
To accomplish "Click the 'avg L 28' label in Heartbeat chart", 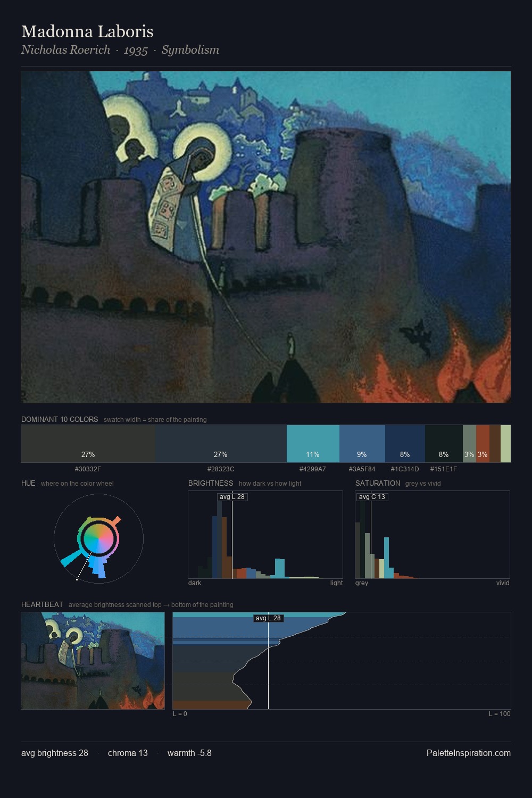I will (268, 618).
